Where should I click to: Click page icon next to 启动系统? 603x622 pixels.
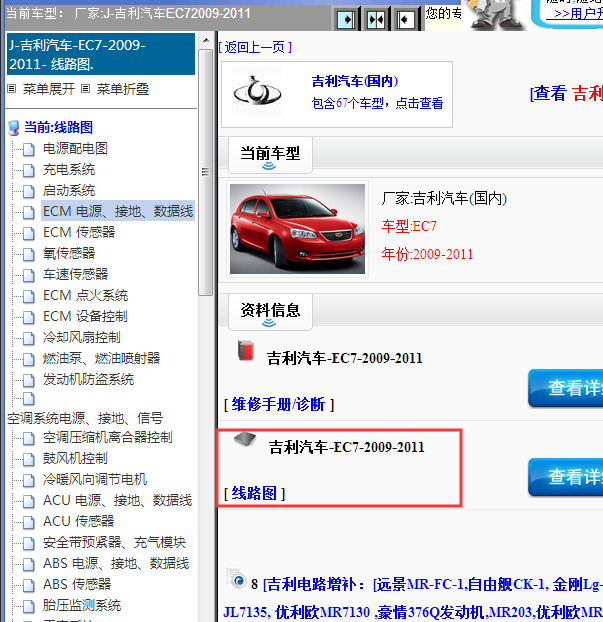[x=28, y=191]
